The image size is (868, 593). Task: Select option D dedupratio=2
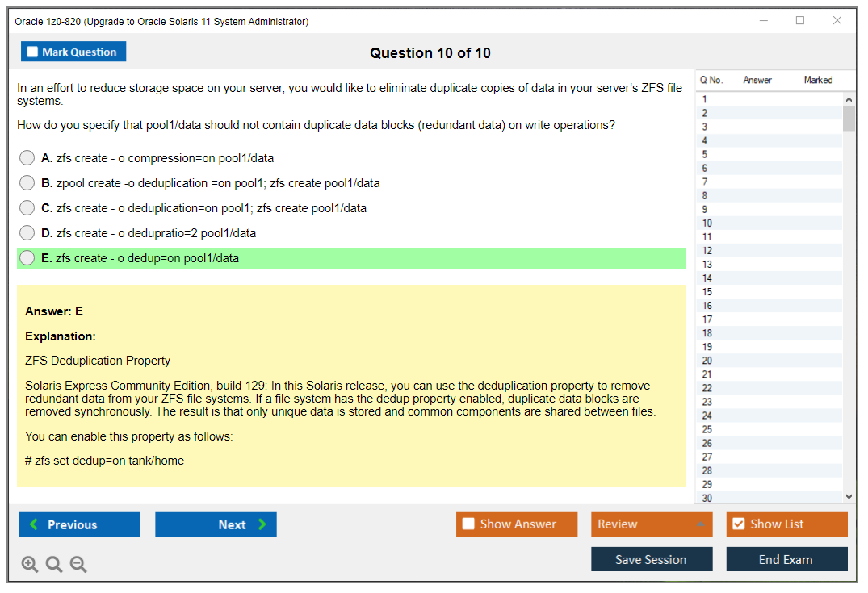point(27,233)
